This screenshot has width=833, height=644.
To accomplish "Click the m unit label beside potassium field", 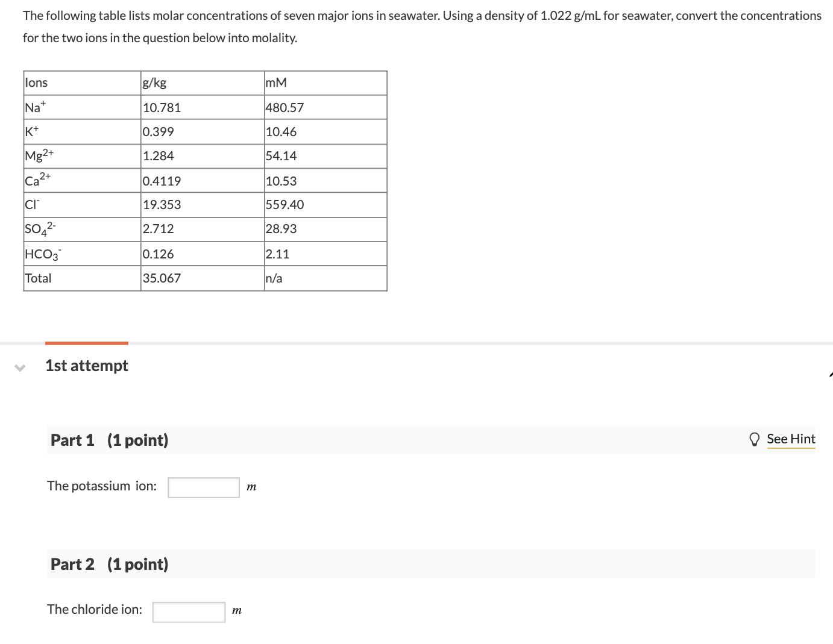I will click(251, 487).
